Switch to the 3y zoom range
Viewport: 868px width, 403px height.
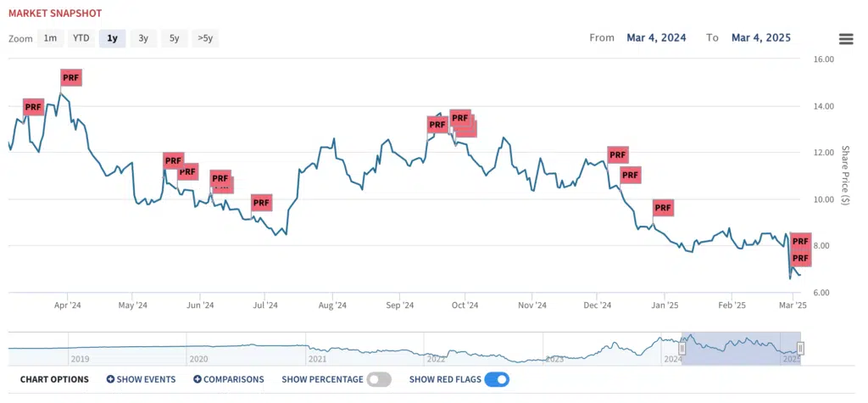pyautogui.click(x=143, y=38)
